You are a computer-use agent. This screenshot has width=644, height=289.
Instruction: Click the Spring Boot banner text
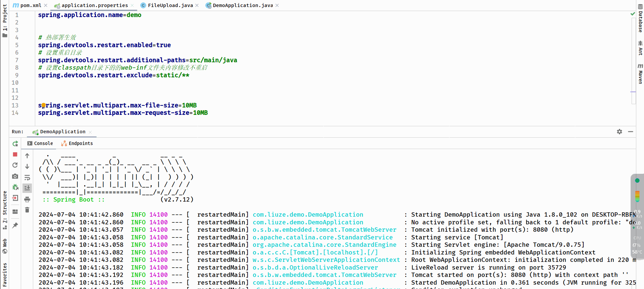click(x=73, y=200)
